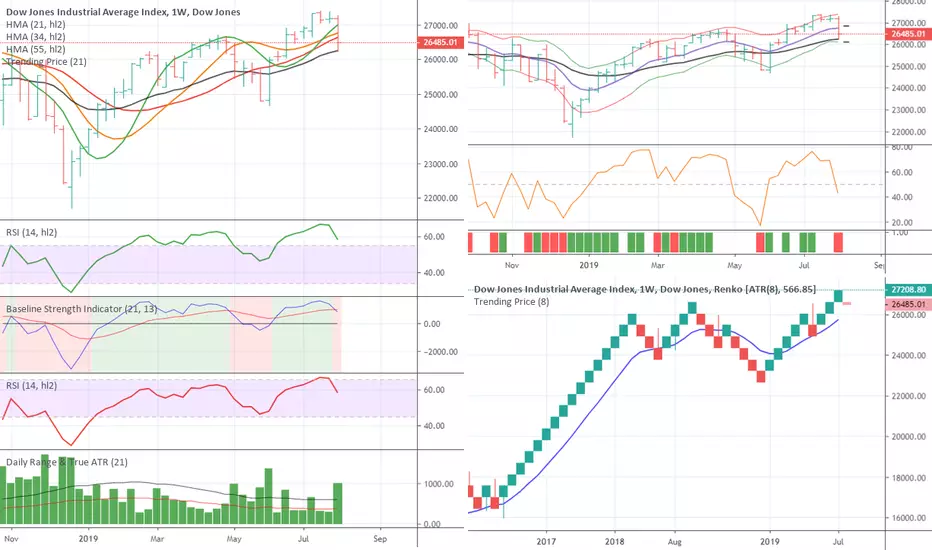Click 1000.00 on the Daily Range ATR axis

tap(440, 484)
